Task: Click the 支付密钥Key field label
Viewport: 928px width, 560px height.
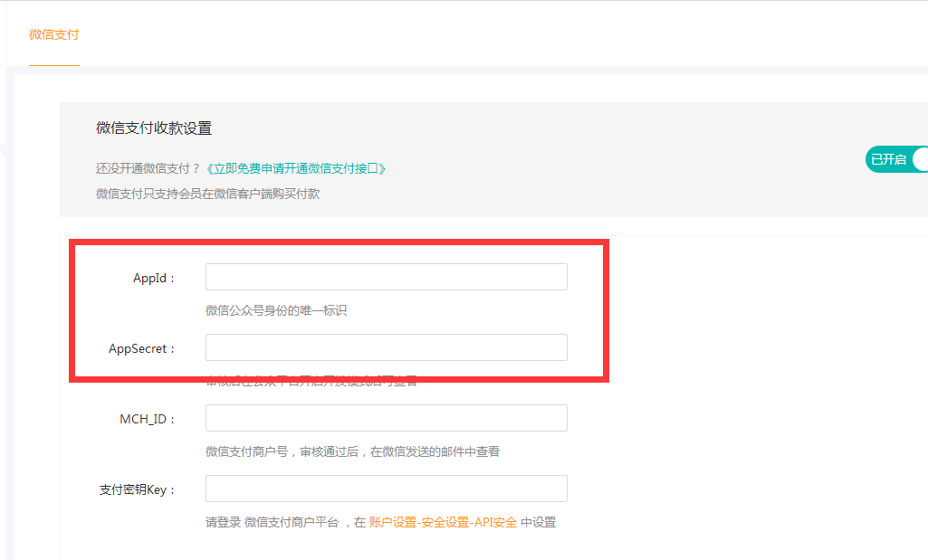Action: click(x=137, y=489)
